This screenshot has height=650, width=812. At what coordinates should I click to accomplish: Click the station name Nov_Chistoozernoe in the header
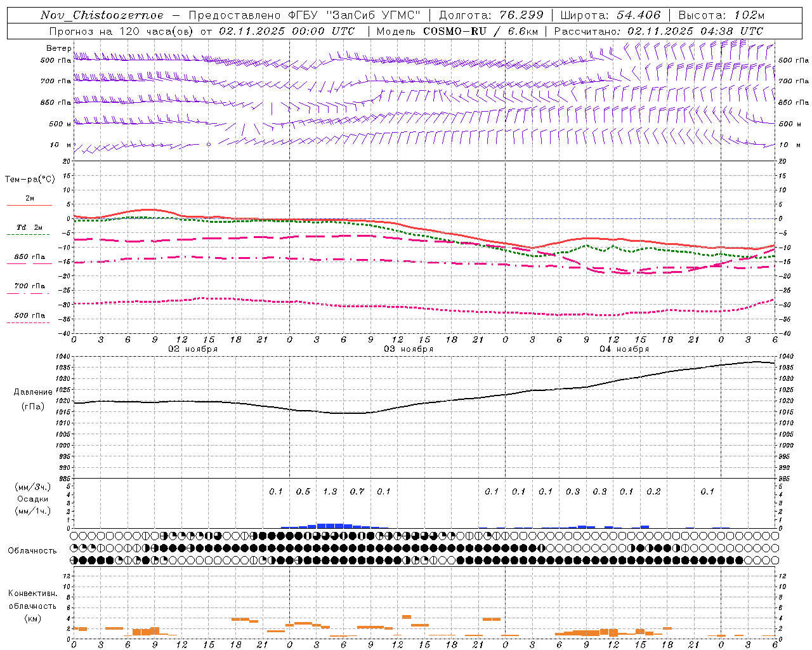[x=102, y=15]
